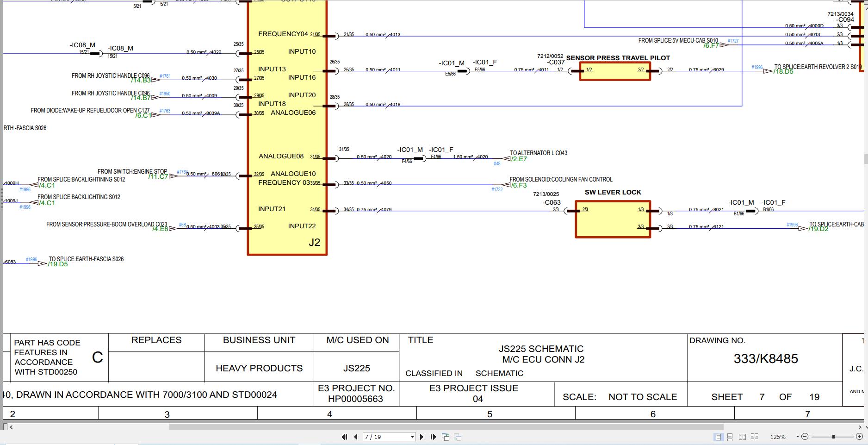The image size is (868, 445).
Task: Click the FREQUENCY04 pin label
Action: (x=283, y=34)
